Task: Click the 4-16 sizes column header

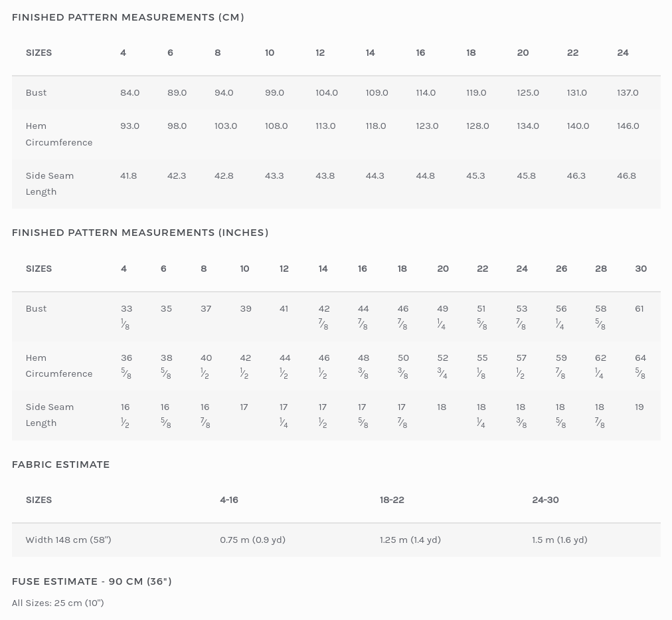Action: (x=229, y=500)
